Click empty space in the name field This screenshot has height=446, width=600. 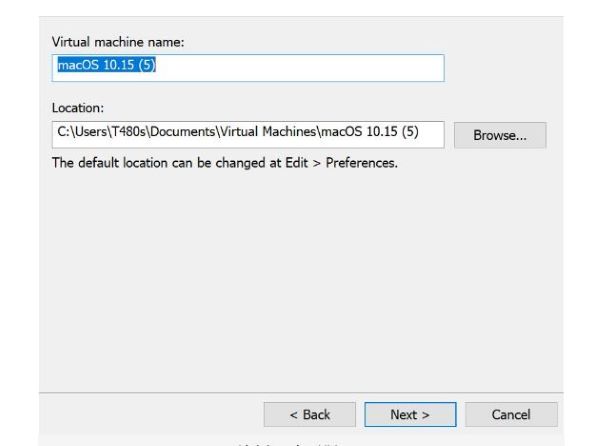point(298,68)
